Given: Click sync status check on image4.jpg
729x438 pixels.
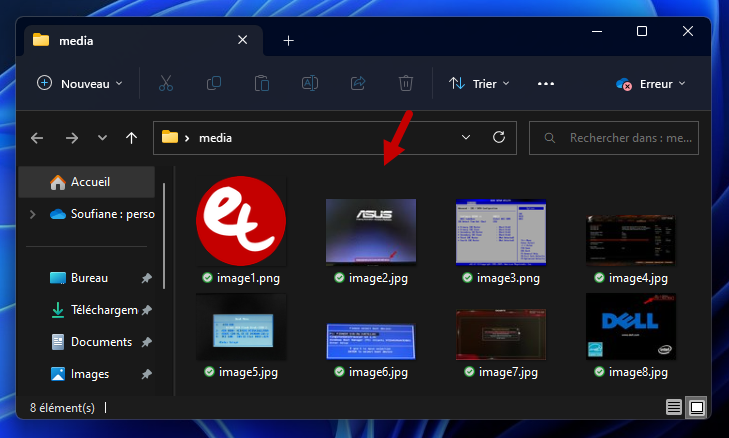Looking at the screenshot, I should coord(599,278).
